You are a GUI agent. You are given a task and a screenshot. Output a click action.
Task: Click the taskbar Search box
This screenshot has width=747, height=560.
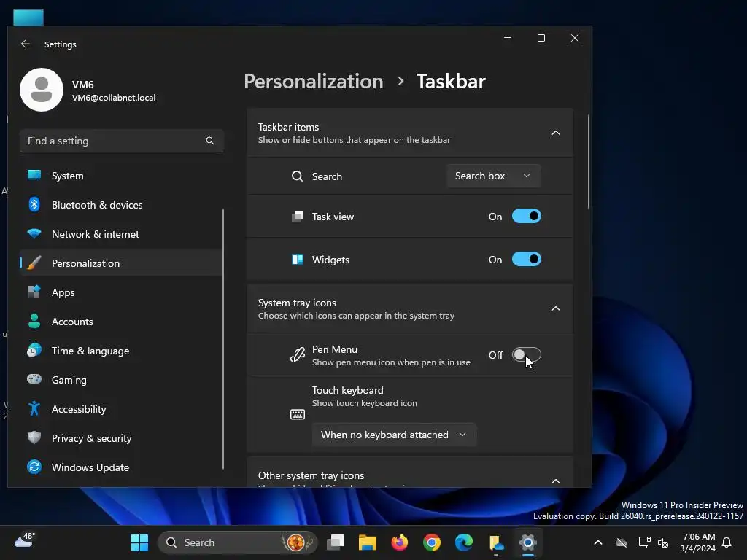tap(237, 542)
